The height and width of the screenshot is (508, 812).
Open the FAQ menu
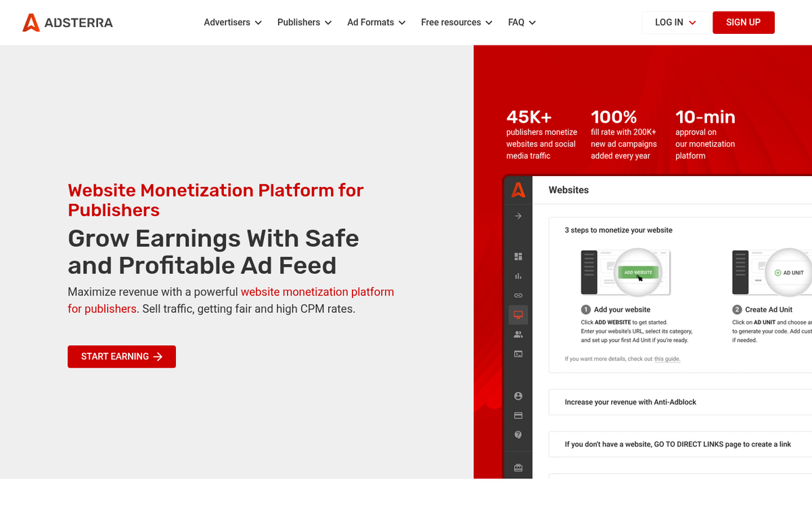pos(521,22)
